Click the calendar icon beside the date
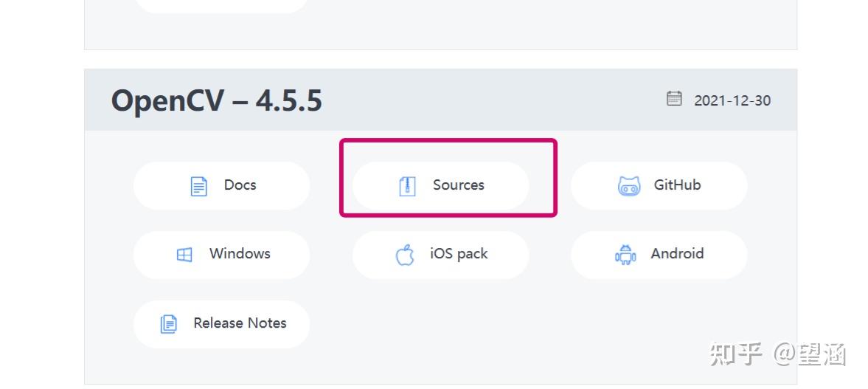The image size is (868, 389). coord(674,99)
